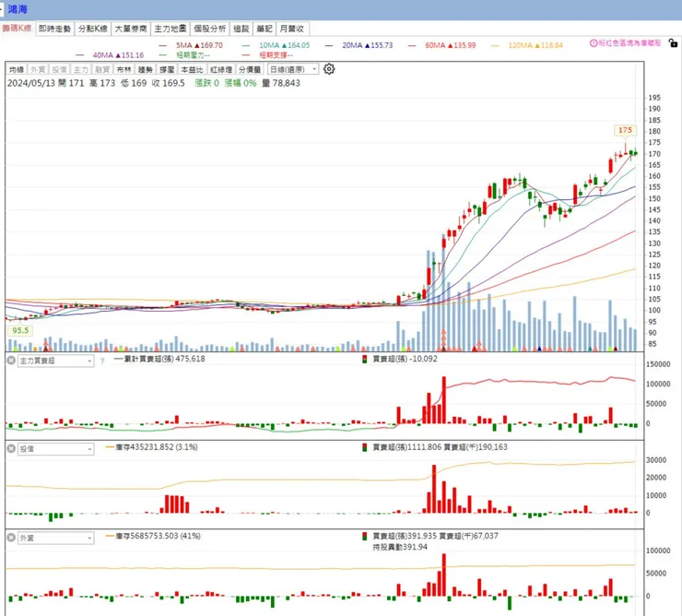Switch to the 大量券商 tab

(131, 29)
